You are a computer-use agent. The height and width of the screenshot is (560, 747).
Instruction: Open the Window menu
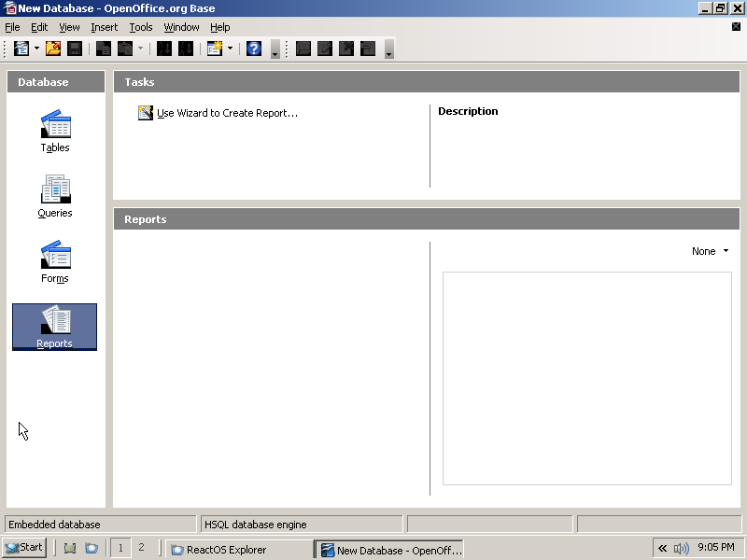coord(181,28)
